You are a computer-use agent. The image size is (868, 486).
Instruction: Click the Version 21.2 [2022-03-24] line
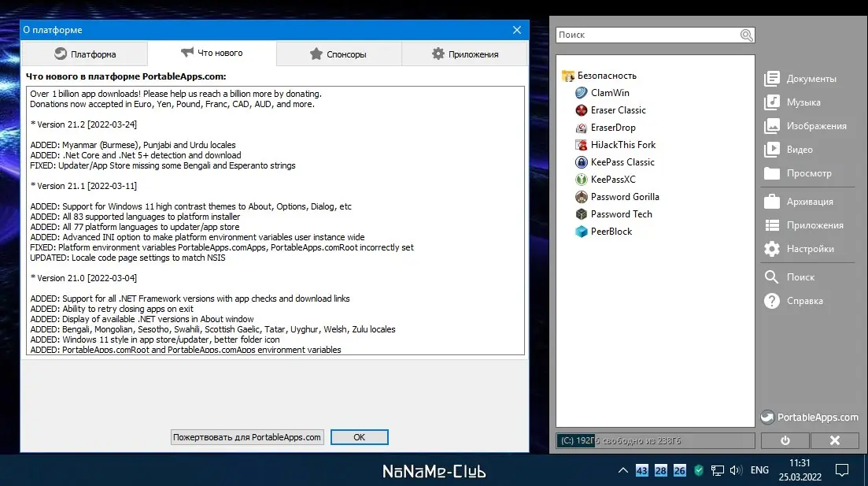tap(83, 124)
